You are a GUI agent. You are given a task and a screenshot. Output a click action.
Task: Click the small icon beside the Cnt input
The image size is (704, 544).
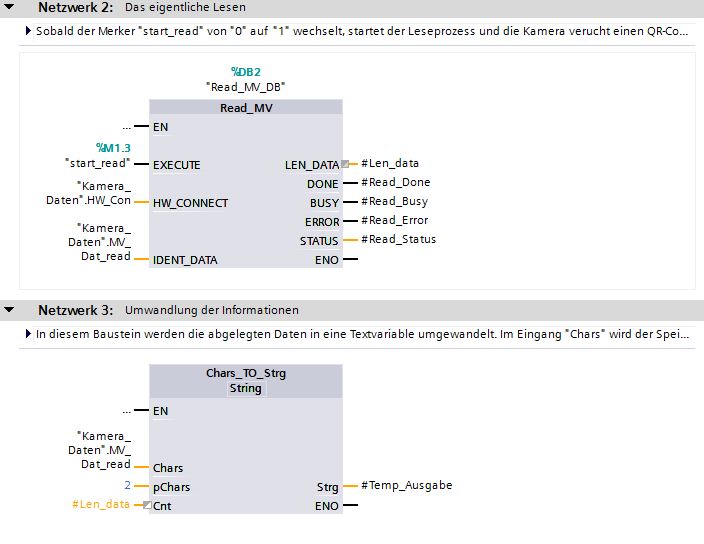coord(147,505)
